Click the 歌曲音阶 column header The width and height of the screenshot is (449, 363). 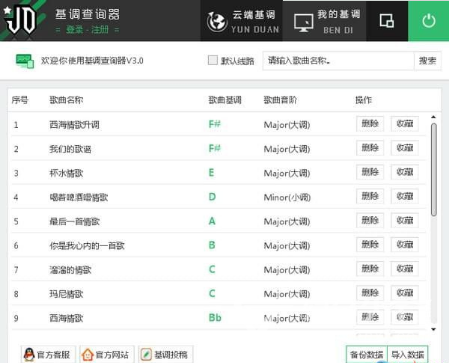[280, 100]
